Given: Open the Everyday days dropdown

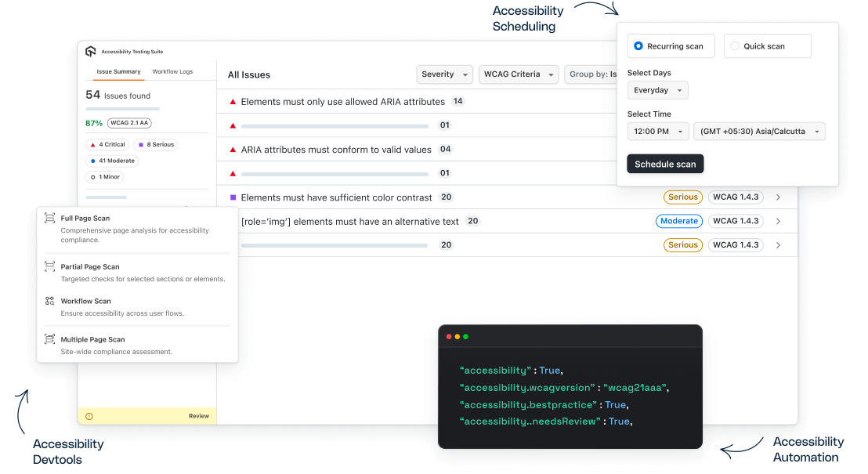Looking at the screenshot, I should [x=657, y=90].
